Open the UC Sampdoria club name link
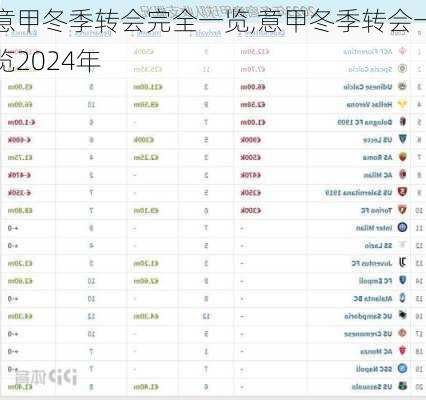This screenshot has width=426, height=400. click(x=368, y=316)
